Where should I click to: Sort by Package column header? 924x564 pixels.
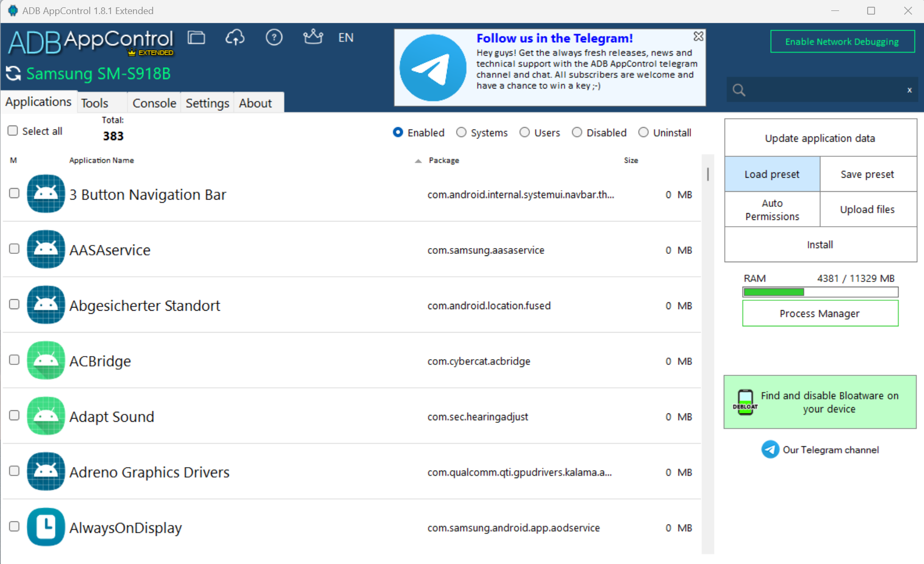click(444, 161)
